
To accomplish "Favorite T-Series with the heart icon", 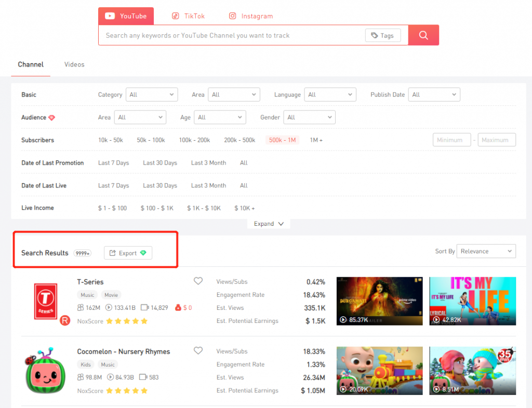I will [x=198, y=281].
